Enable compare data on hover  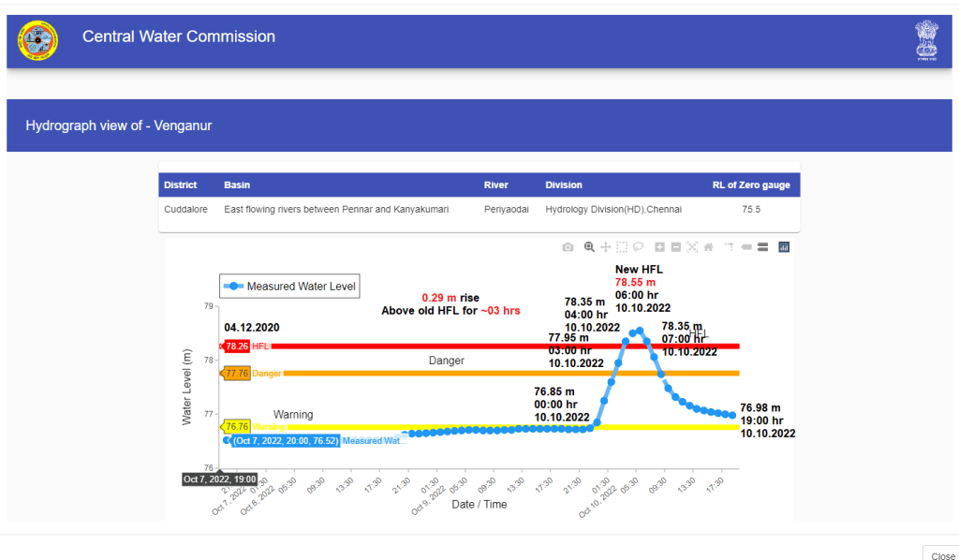[762, 247]
